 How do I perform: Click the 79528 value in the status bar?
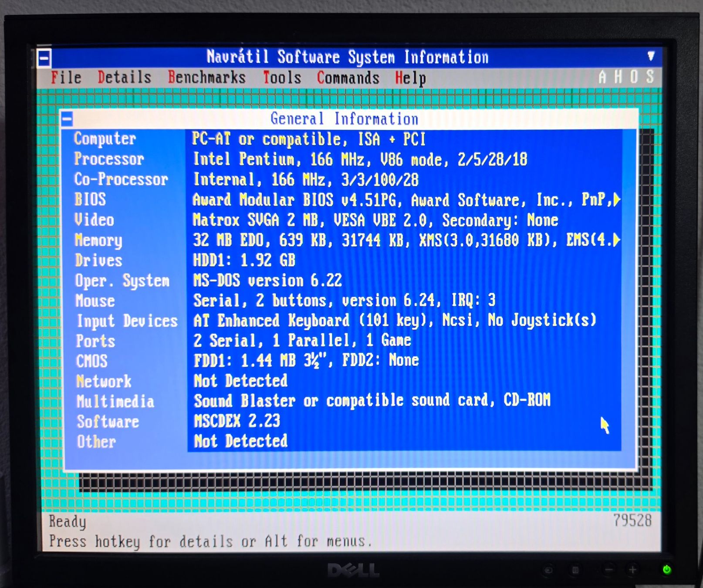point(632,520)
